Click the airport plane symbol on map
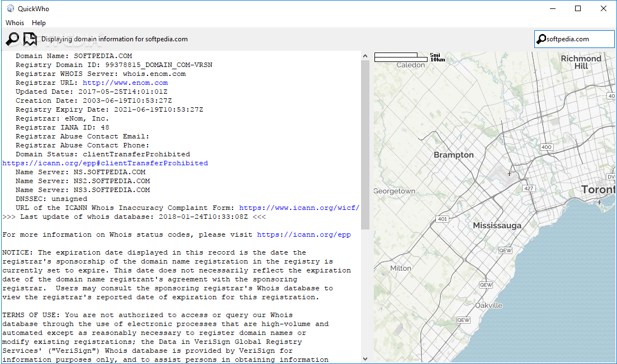Viewport: 617px width, 364px height. tap(509, 174)
